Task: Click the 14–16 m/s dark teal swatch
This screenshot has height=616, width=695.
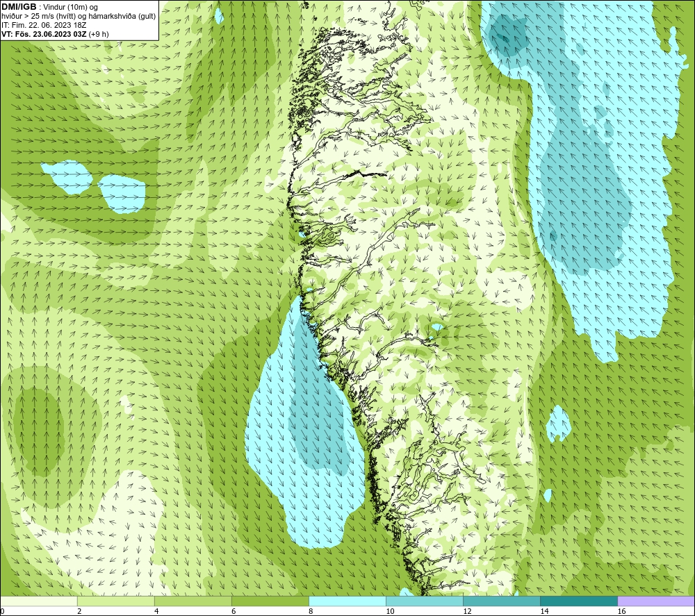Action: pyautogui.click(x=579, y=601)
